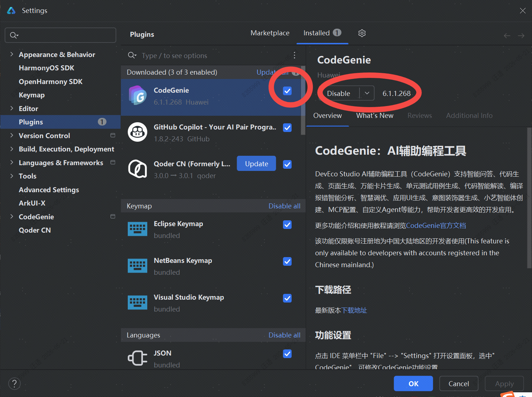Click the forward navigation arrow

(x=521, y=36)
